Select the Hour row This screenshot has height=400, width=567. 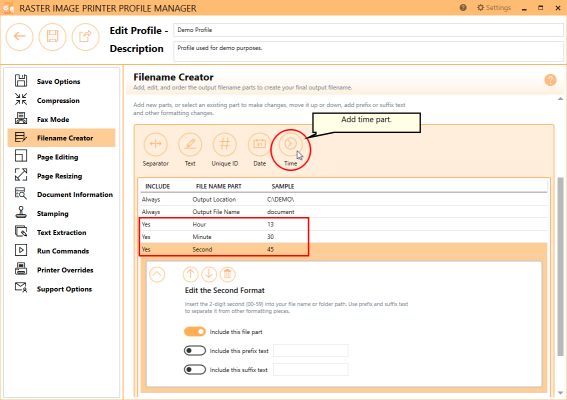click(344, 224)
